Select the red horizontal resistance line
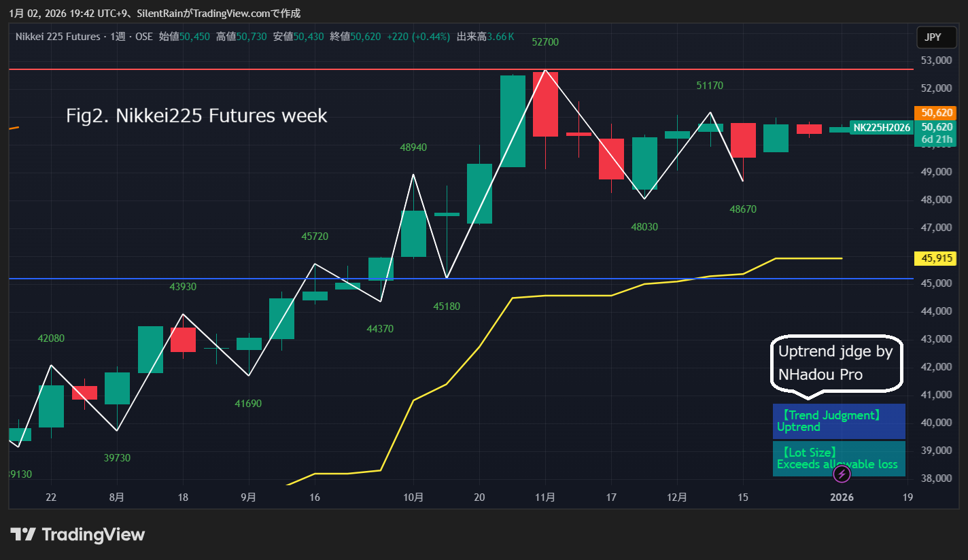 coord(272,69)
